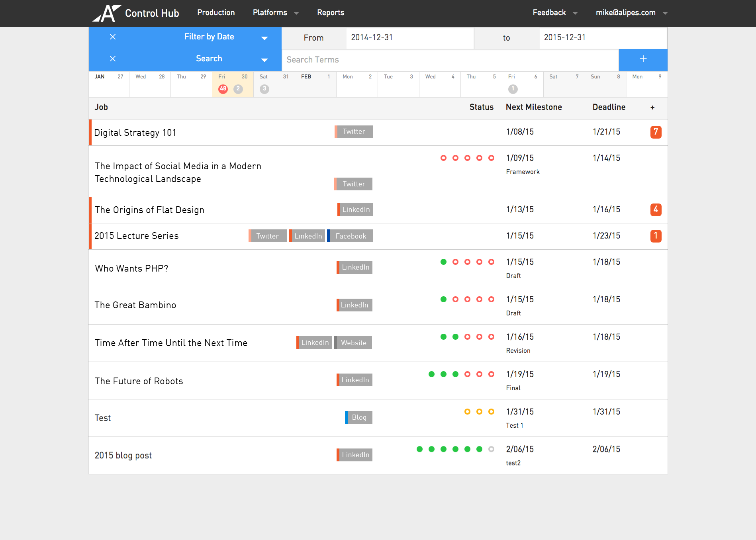Toggle first status dot for Who Wants PHP?
This screenshot has height=540, width=756.
[x=443, y=262]
